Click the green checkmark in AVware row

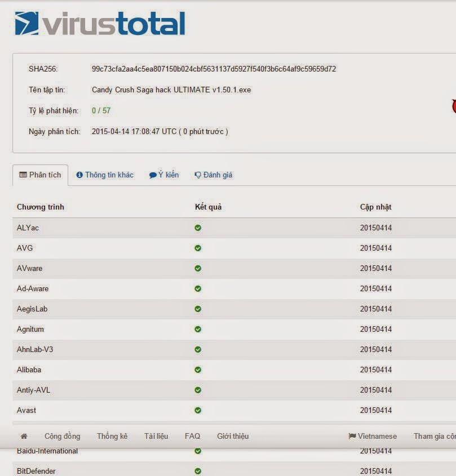pyautogui.click(x=198, y=268)
